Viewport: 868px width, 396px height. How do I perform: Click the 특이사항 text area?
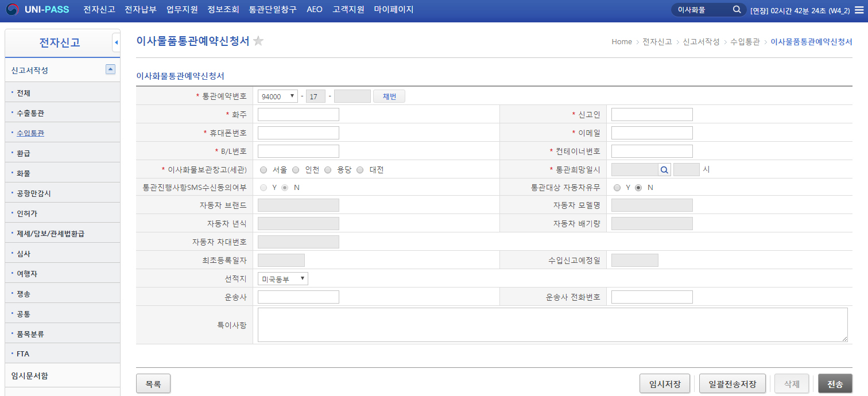[552, 325]
